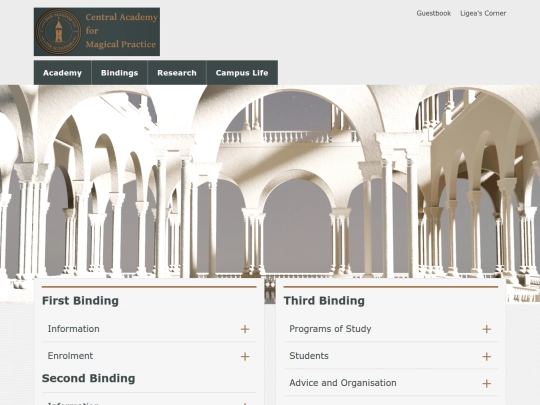Click the Central Academy for Magical Practice logo
Viewport: 540px width, 405px height.
[x=97, y=32]
